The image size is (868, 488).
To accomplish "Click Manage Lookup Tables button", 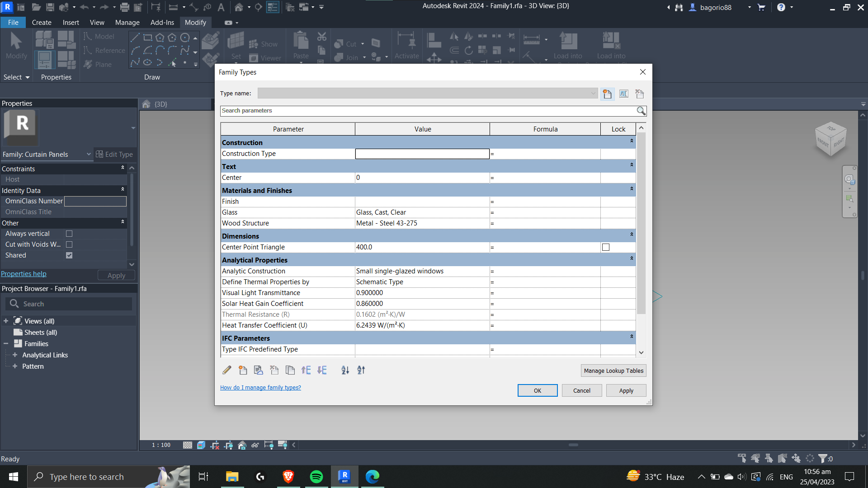I will coord(613,371).
